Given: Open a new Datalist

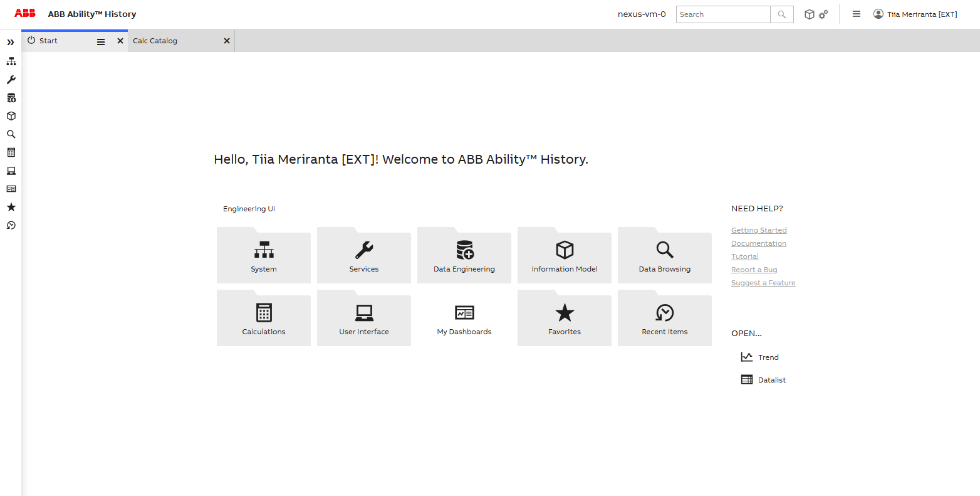Looking at the screenshot, I should [x=763, y=380].
